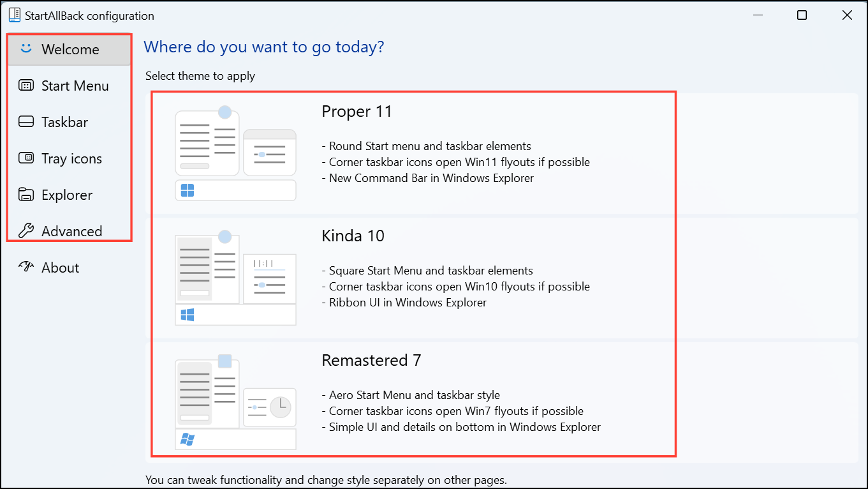Click "Corner taskbar icons open Win10 flyouts" line
Image resolution: width=868 pixels, height=489 pixels.
point(456,287)
